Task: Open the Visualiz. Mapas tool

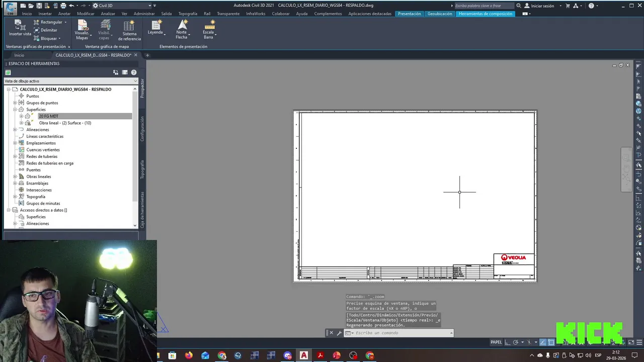Action: (x=82, y=30)
